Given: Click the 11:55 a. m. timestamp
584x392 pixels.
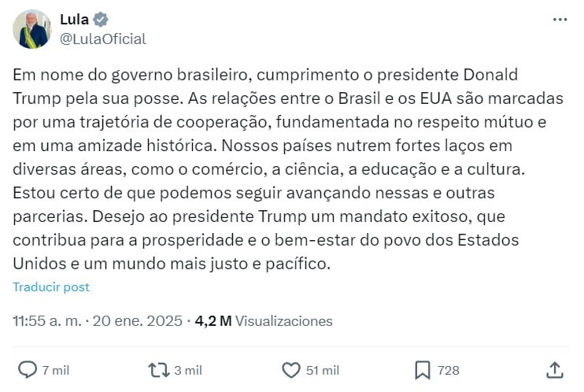Looking at the screenshot, I should point(48,321).
